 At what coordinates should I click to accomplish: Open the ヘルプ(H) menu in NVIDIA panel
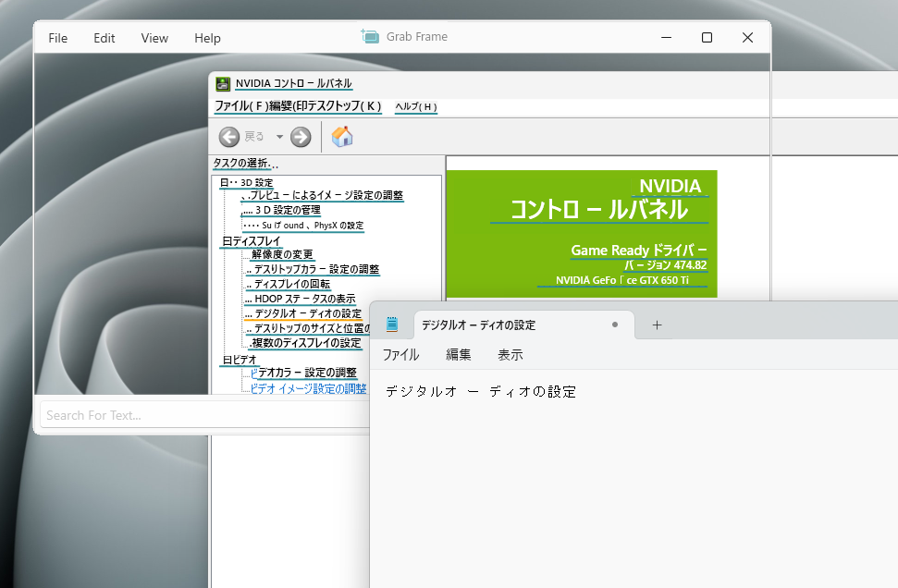pyautogui.click(x=416, y=106)
